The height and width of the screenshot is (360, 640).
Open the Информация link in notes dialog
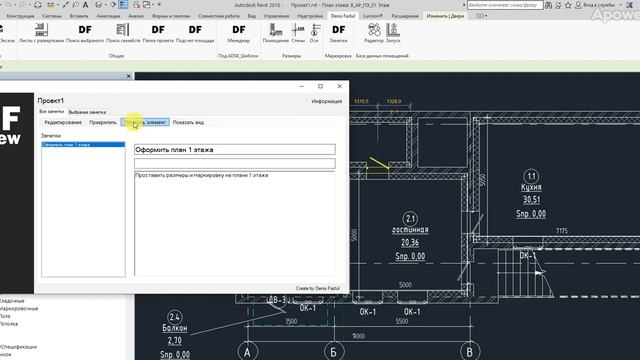327,101
